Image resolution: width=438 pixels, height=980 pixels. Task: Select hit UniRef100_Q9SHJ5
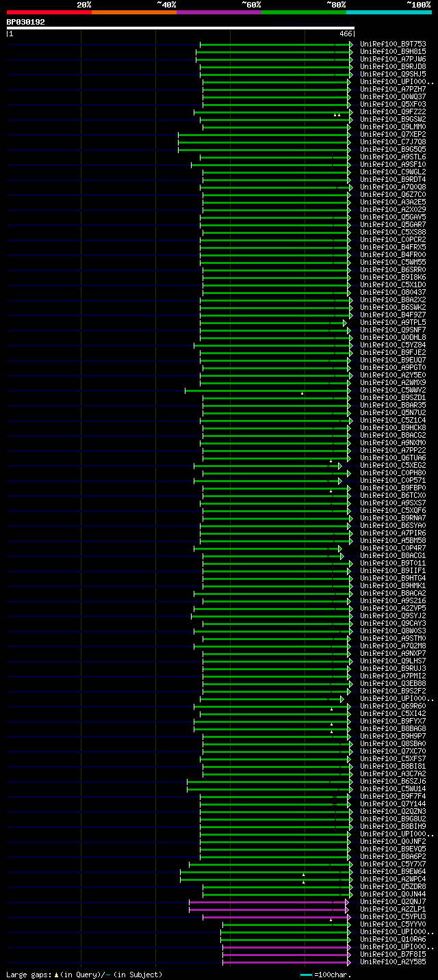tap(393, 75)
